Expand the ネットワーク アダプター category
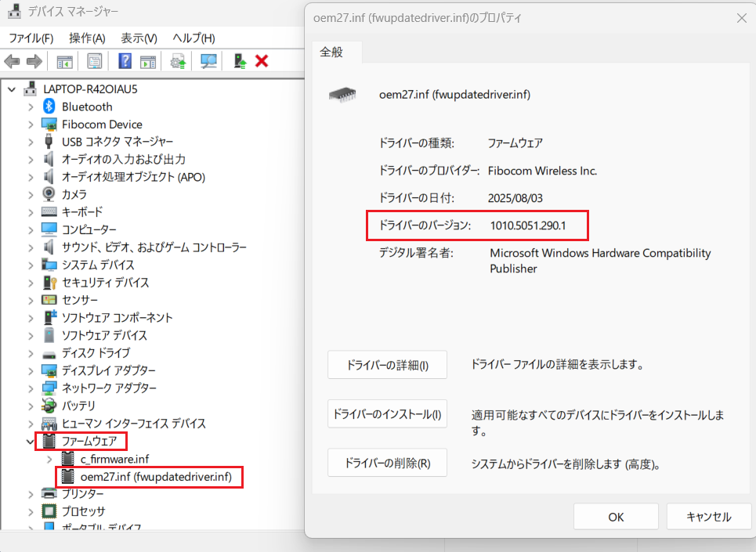 tap(31, 388)
